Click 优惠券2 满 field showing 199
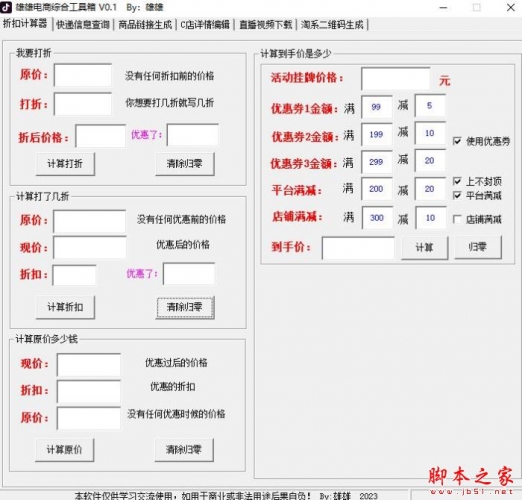Screen dimensions: 522x500 coord(377,134)
